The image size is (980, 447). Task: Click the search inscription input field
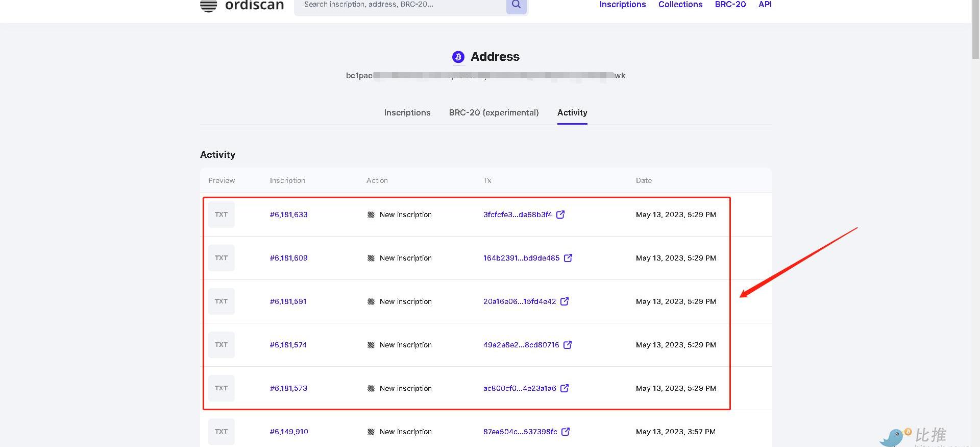(398, 5)
